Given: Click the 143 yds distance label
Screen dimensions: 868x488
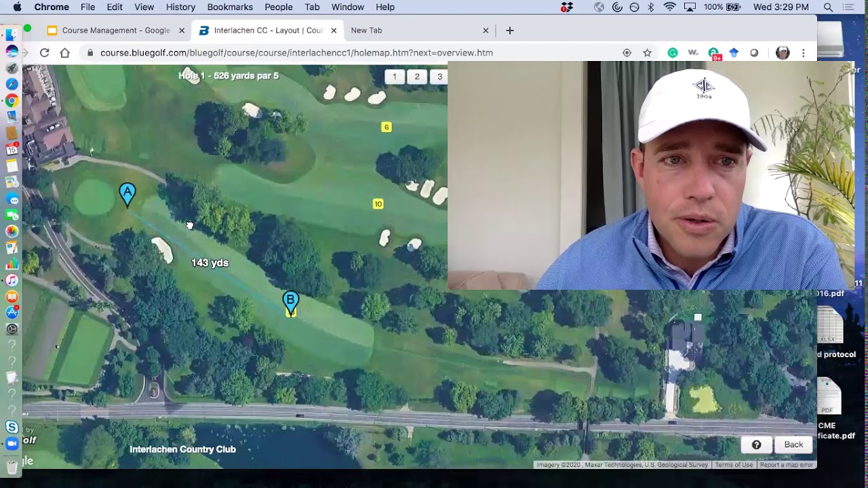Looking at the screenshot, I should click(210, 263).
